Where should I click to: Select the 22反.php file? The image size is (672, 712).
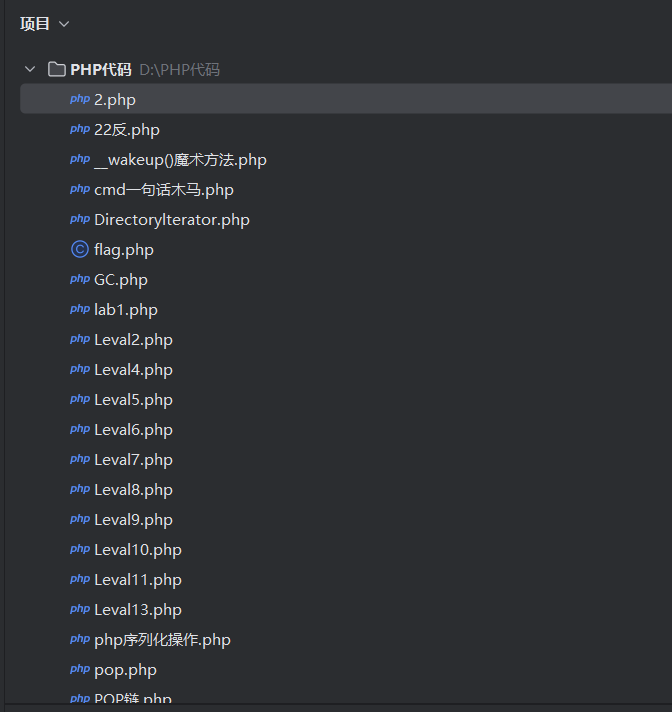126,130
